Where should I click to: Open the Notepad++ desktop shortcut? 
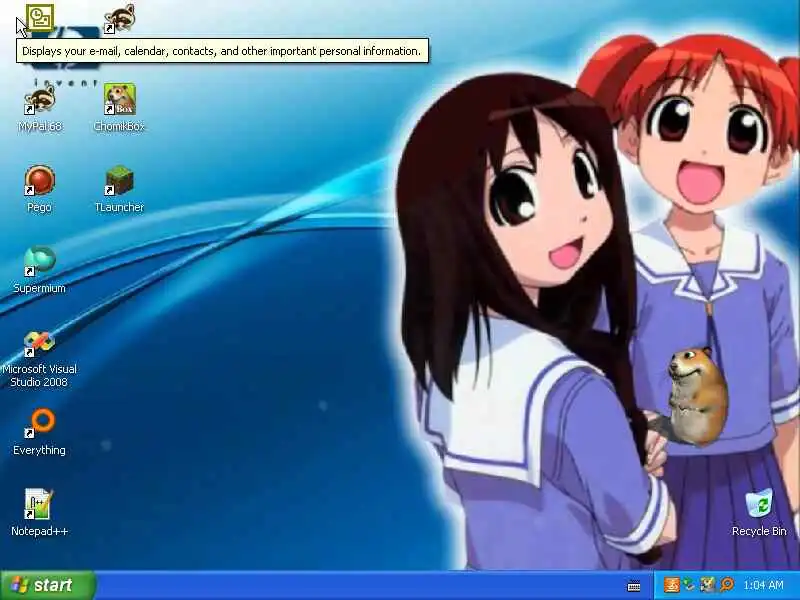tap(39, 513)
